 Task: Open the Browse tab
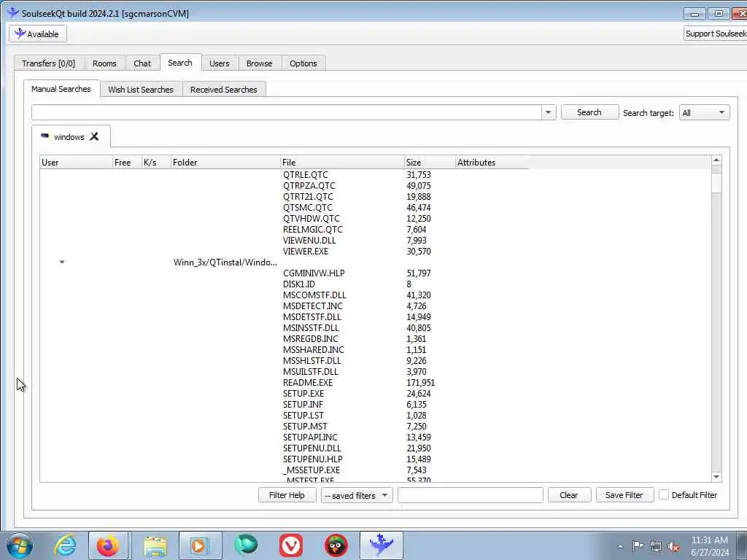[x=259, y=63]
